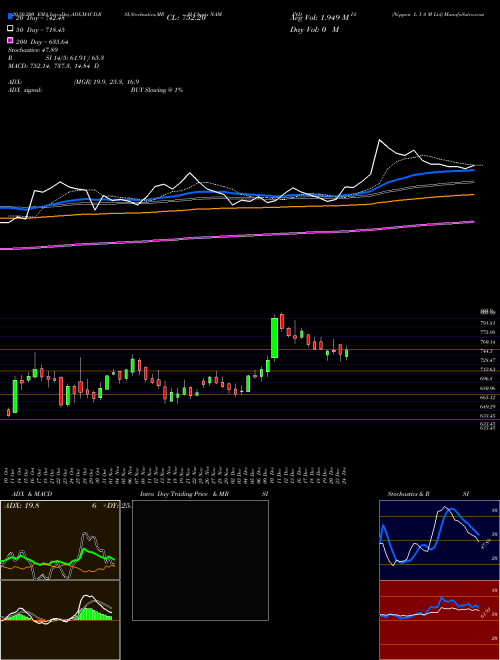Click the tallest green candlestick in price chart
This screenshot has width=500, height=660.
click(x=274, y=338)
